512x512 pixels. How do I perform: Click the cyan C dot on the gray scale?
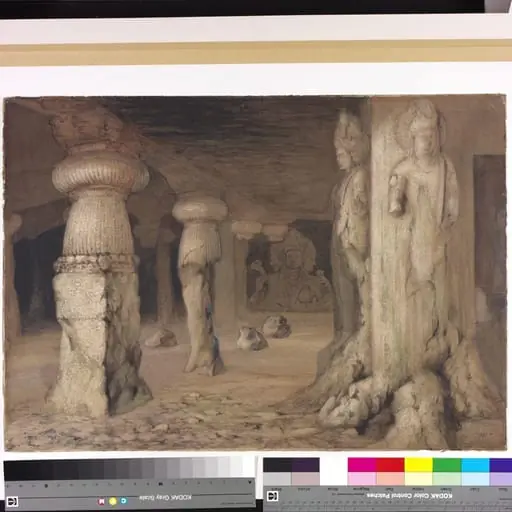pos(123,501)
